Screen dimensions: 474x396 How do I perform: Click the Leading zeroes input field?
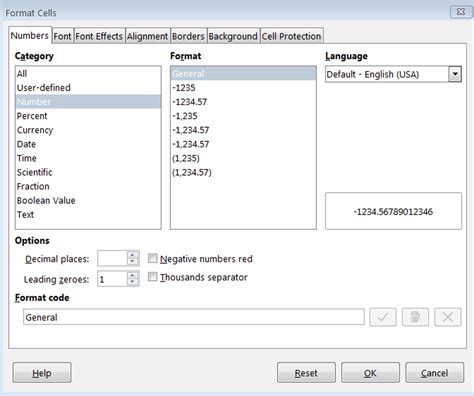click(113, 279)
